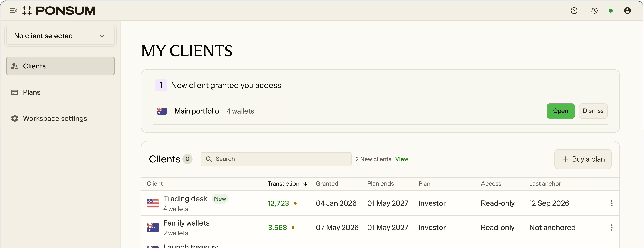Click 'Not anchored' in Family wallets row
Viewport: 644px width, 248px height.
pos(552,228)
